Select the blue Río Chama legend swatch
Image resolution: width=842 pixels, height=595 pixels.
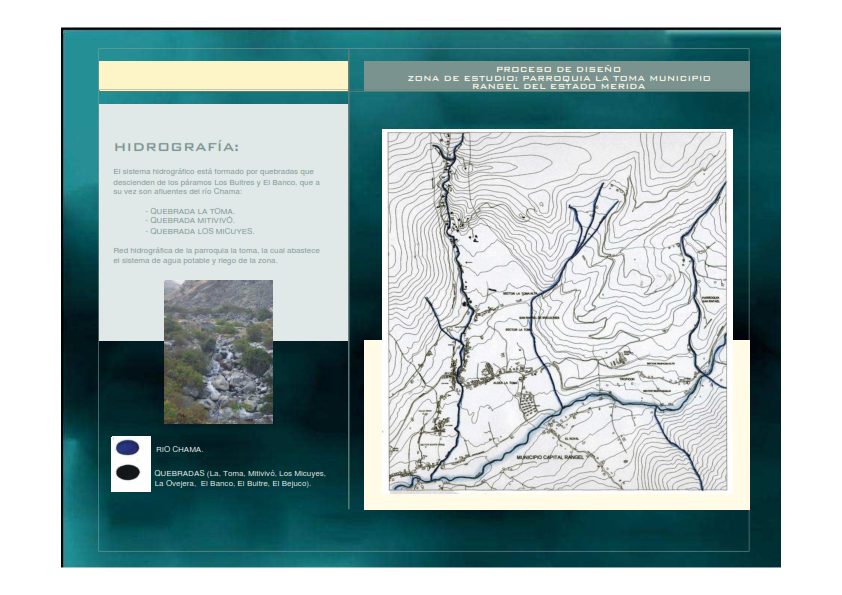coord(128,447)
